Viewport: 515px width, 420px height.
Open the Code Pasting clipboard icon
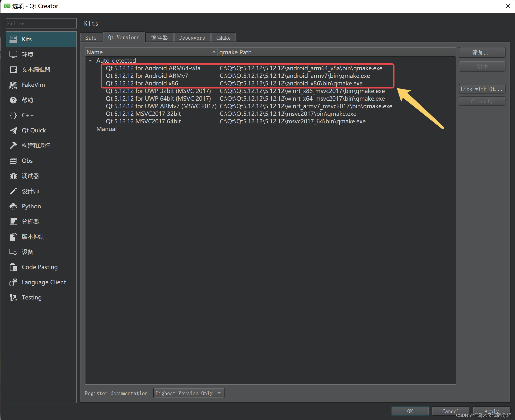pyautogui.click(x=13, y=267)
